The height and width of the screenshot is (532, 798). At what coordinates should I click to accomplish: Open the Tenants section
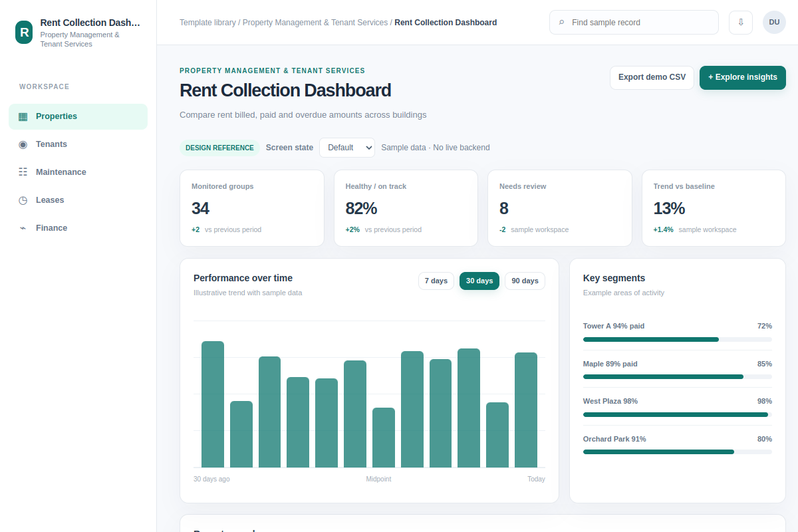78,144
